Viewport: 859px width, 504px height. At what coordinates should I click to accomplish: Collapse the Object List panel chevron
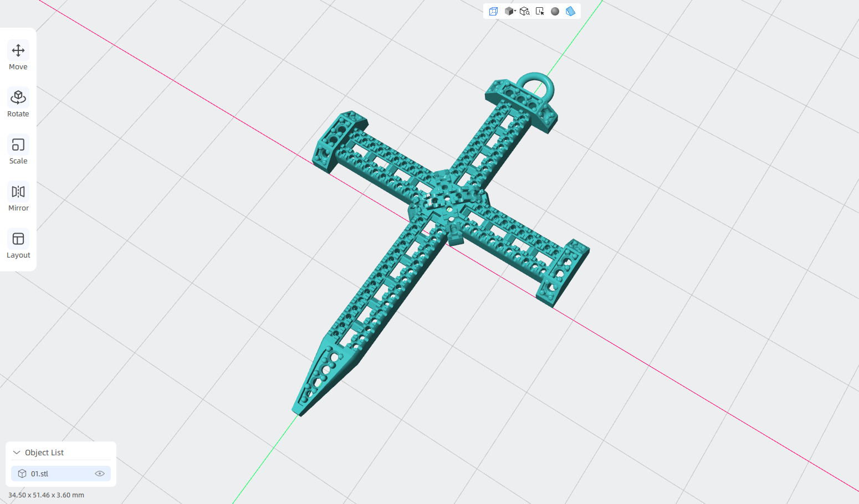tap(17, 452)
